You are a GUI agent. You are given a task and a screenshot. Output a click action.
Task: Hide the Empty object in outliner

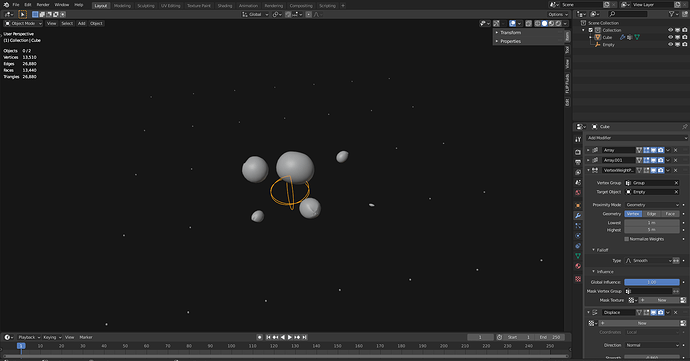[x=670, y=44]
